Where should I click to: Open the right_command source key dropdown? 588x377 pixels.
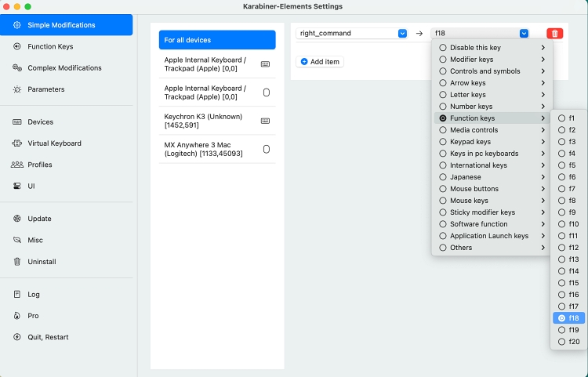(x=351, y=34)
